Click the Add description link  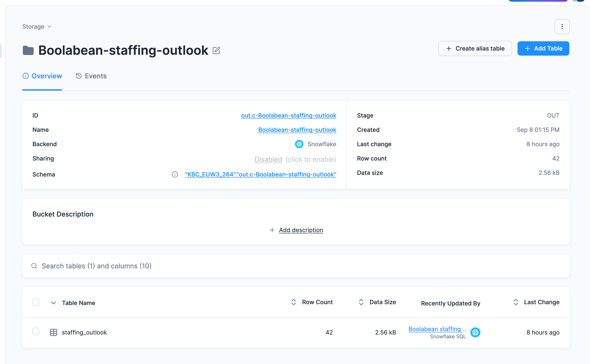click(x=301, y=230)
